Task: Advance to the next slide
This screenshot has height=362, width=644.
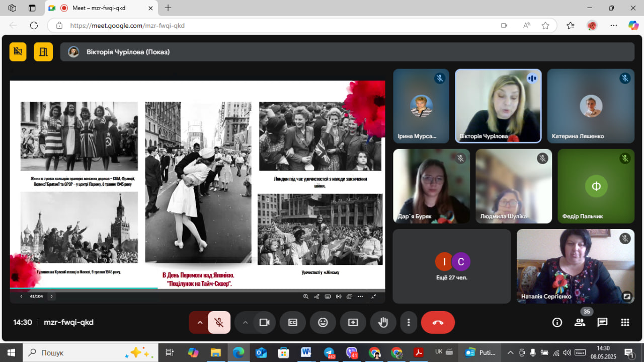Action: click(x=51, y=297)
